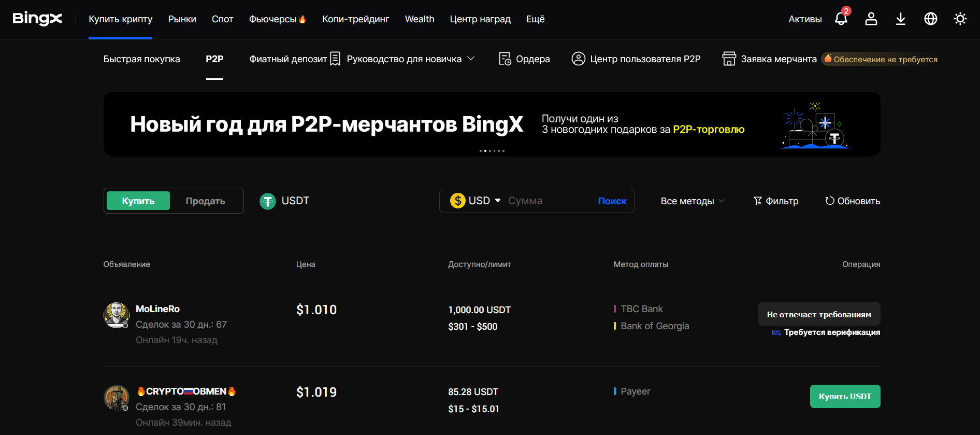The width and height of the screenshot is (980, 435).
Task: Toggle the light theme sun icon
Action: click(960, 19)
